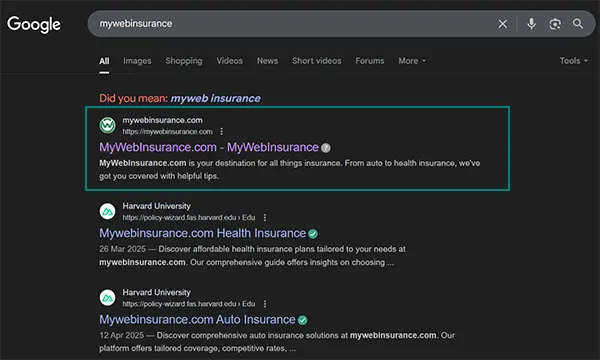Switch to the Shopping tab
Image resolution: width=600 pixels, height=360 pixels.
184,61
